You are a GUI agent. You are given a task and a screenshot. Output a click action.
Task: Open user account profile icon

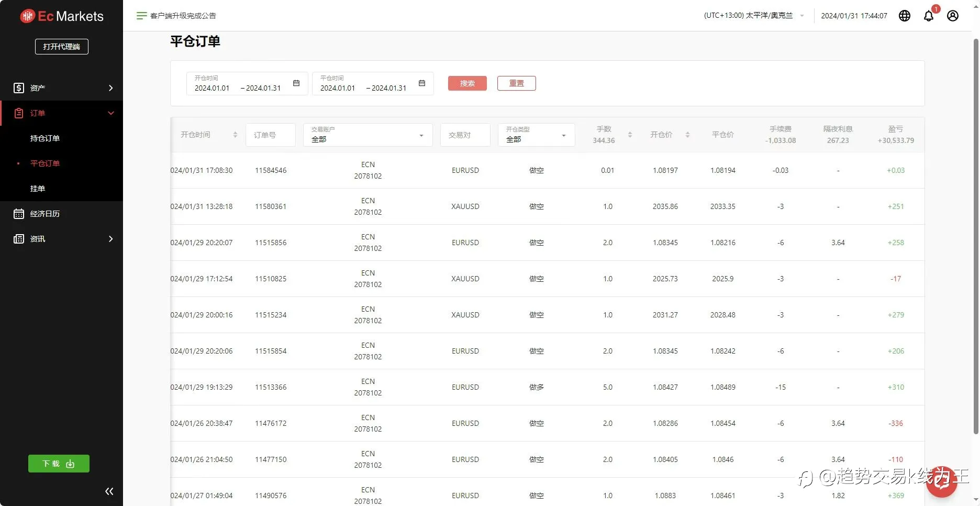pos(953,16)
